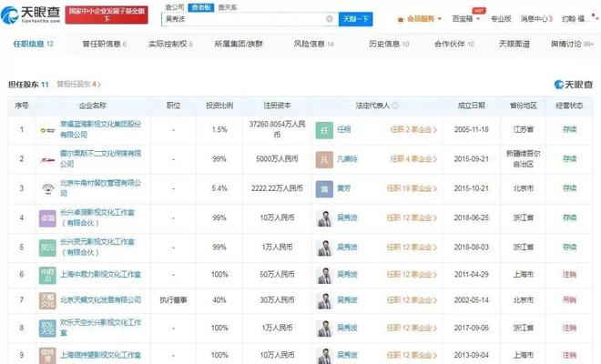Click 吴秀波's photo in row 4
The image size is (601, 364).
pos(324,218)
